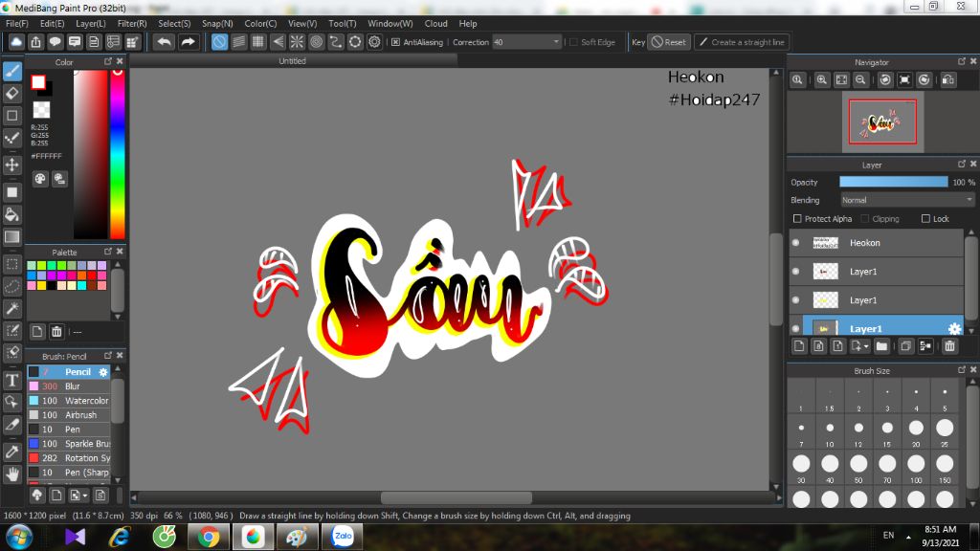Screen dimensions: 980x551
Task: Enable layer Lock checkbox
Action: pos(925,219)
